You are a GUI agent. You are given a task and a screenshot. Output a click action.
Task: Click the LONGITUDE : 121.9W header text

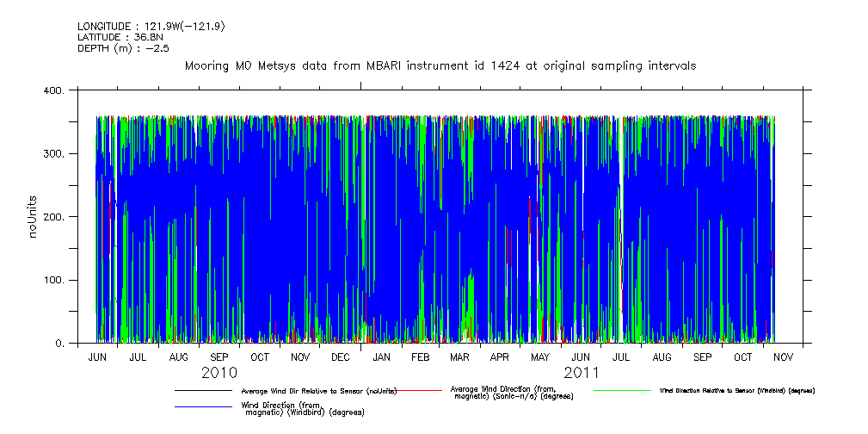pyautogui.click(x=151, y=26)
